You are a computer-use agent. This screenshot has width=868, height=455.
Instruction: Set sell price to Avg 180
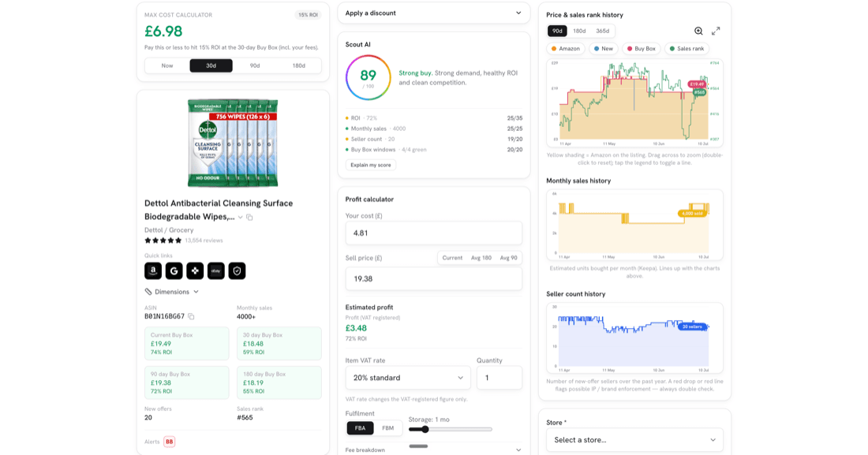481,258
